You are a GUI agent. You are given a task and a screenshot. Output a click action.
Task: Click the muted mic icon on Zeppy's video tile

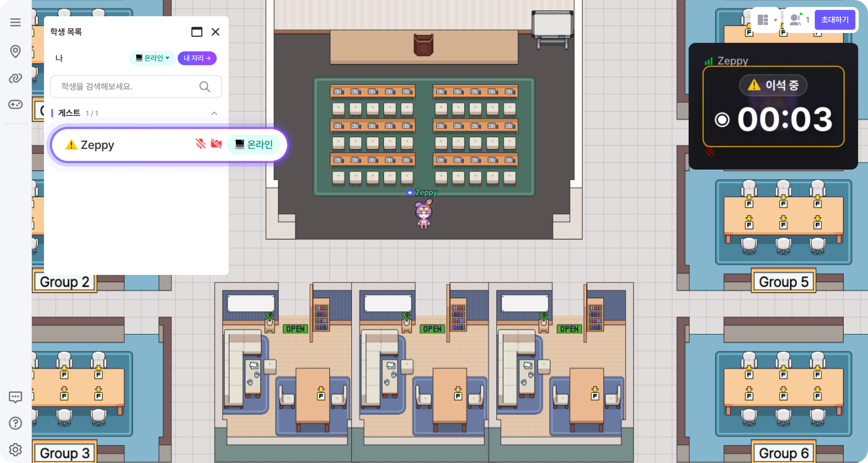(x=710, y=151)
